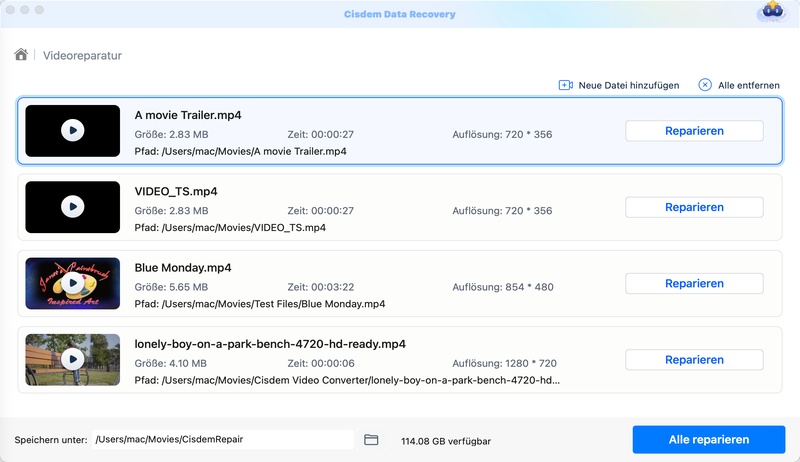Click the Cisdem Video Converter path text
The height and width of the screenshot is (462, 800).
361,380
